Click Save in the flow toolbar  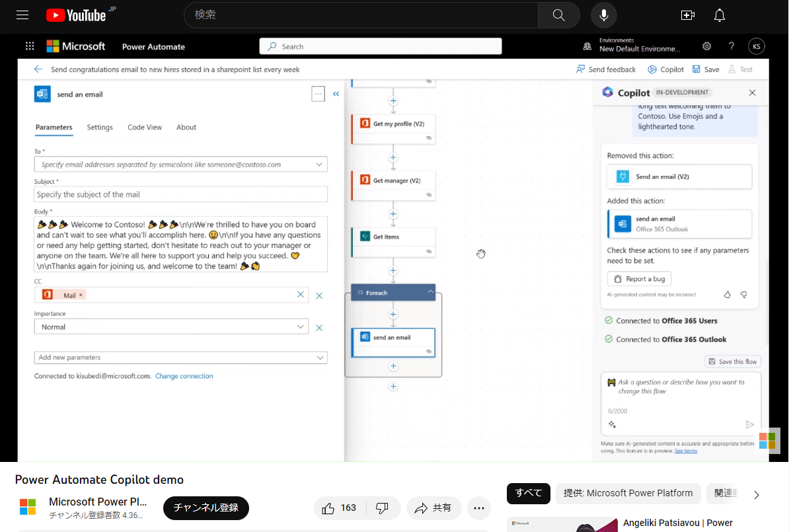706,69
